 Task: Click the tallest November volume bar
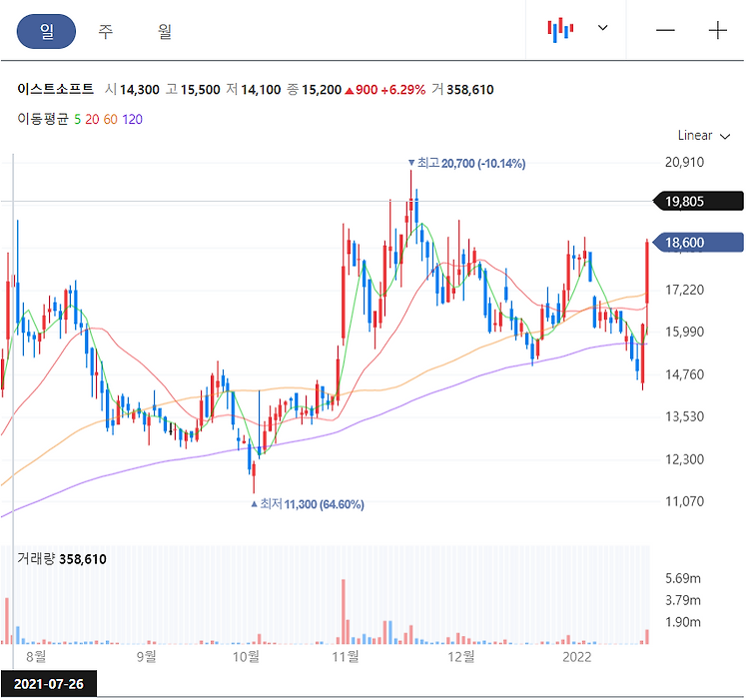(x=343, y=612)
